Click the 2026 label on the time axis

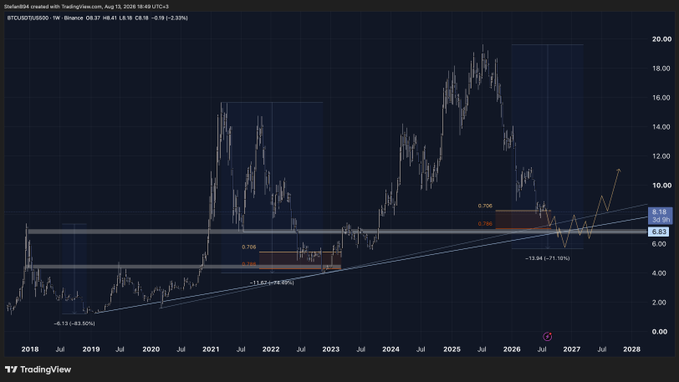512,349
